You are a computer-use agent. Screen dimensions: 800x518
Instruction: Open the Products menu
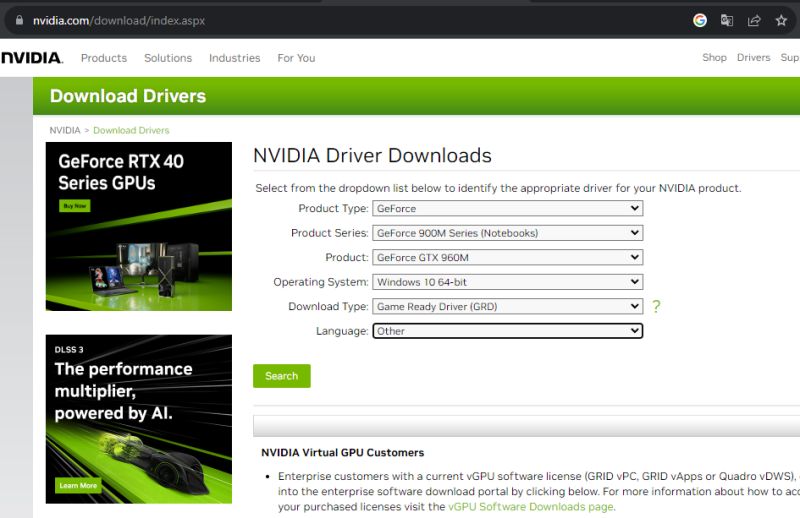point(104,58)
